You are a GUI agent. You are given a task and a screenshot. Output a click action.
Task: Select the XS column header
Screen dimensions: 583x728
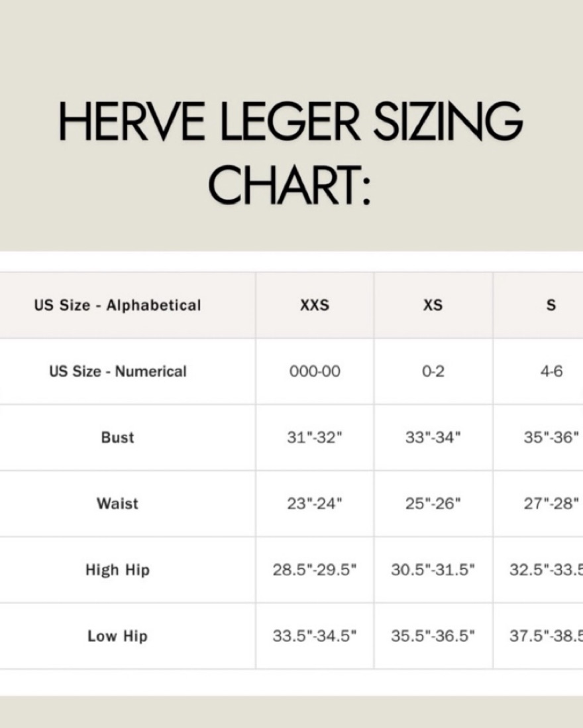tap(433, 305)
